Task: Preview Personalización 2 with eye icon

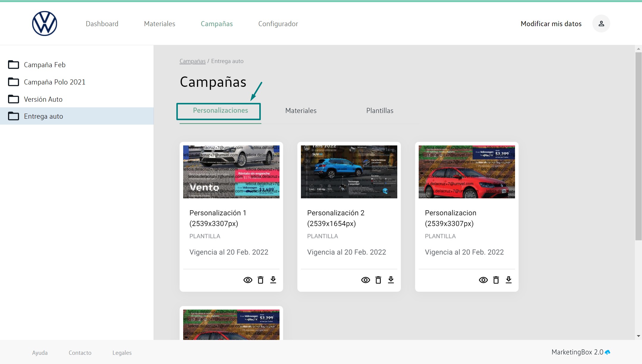Action: [x=365, y=280]
